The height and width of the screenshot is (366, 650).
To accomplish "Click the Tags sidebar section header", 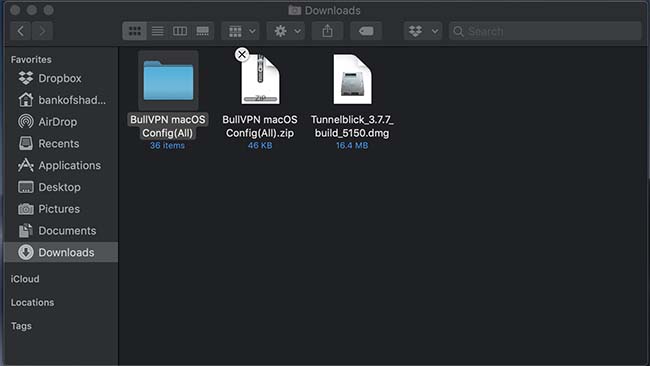I will (21, 326).
